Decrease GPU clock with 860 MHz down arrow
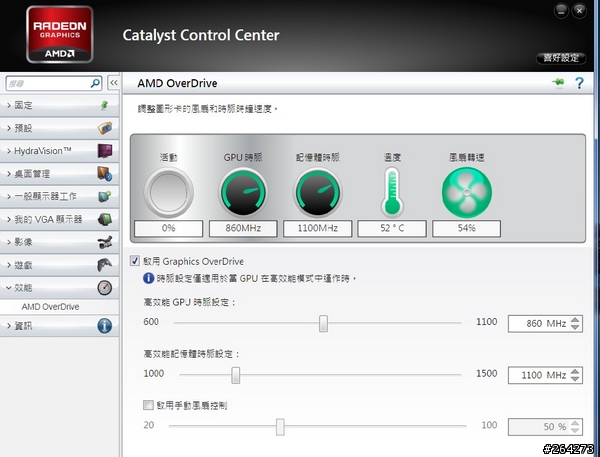Viewport: 600px width, 457px height. [575, 327]
